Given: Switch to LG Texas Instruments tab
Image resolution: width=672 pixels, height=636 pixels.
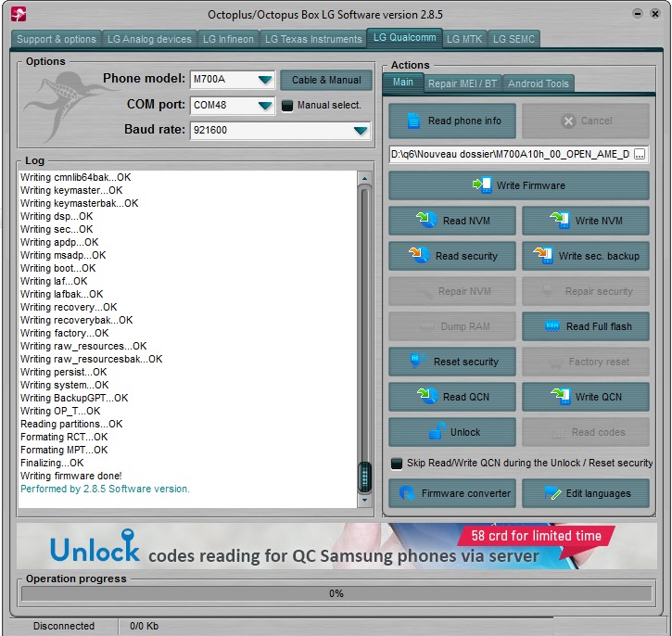Looking at the screenshot, I should coord(313,39).
